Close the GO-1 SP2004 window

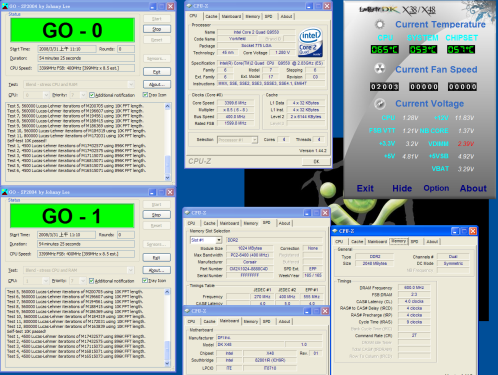170,192
